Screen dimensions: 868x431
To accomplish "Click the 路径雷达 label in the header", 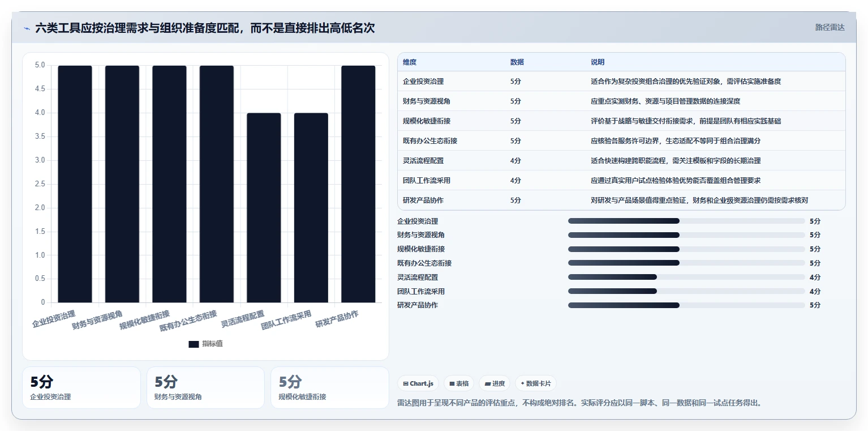I will click(830, 27).
